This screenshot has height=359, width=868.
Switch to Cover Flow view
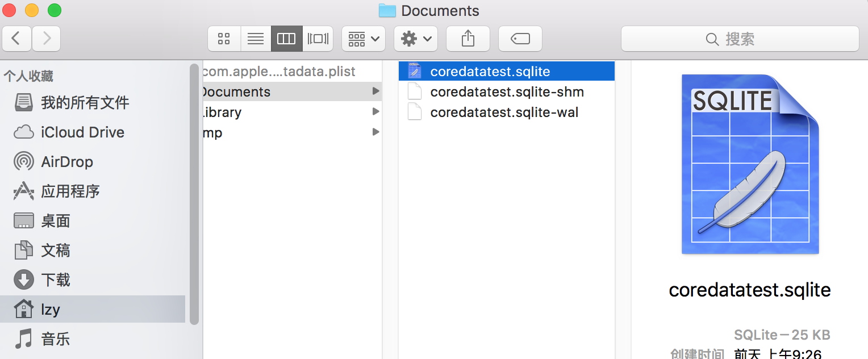click(318, 39)
